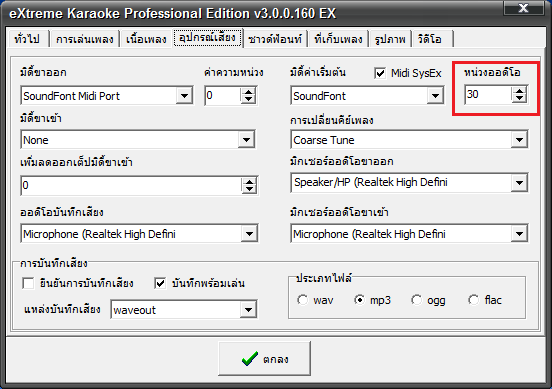Viewport: 552px width, 389px height.
Task: Toggle the Midi SysEx checkbox
Action: coord(380,73)
